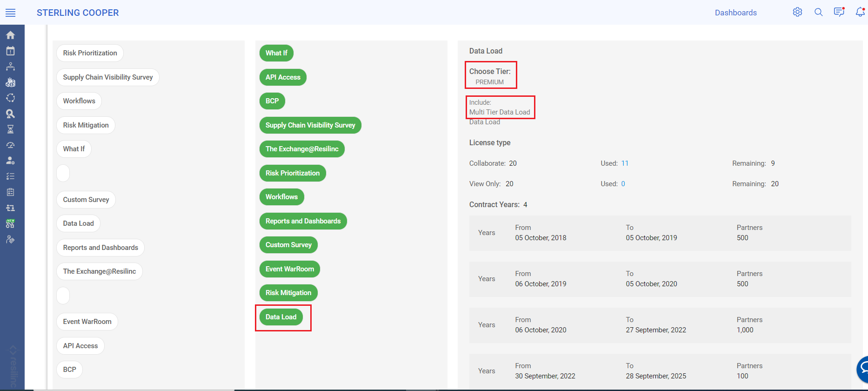
Task: Click Partners value 1,000
Action: pos(745,330)
